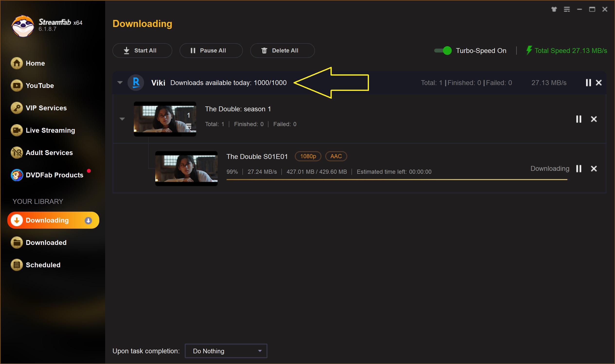Click the download badge icon on Downloading tab
The image size is (615, 364).
tap(88, 220)
